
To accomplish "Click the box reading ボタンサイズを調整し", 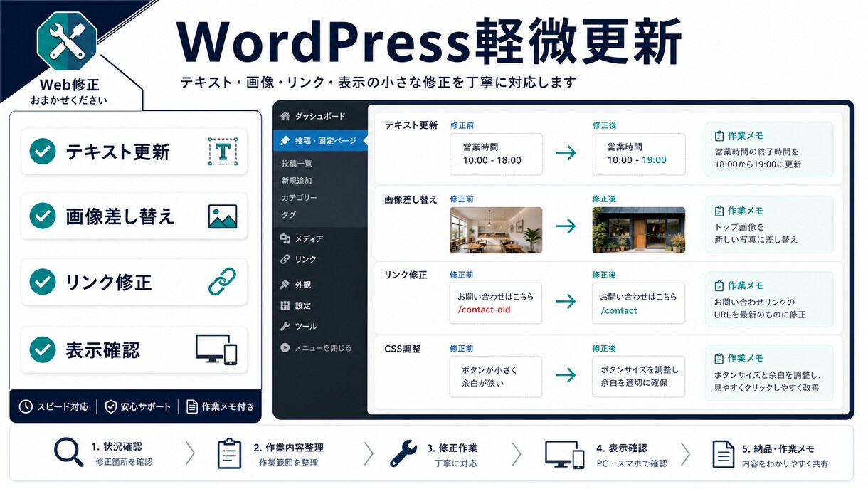I will pyautogui.click(x=639, y=377).
